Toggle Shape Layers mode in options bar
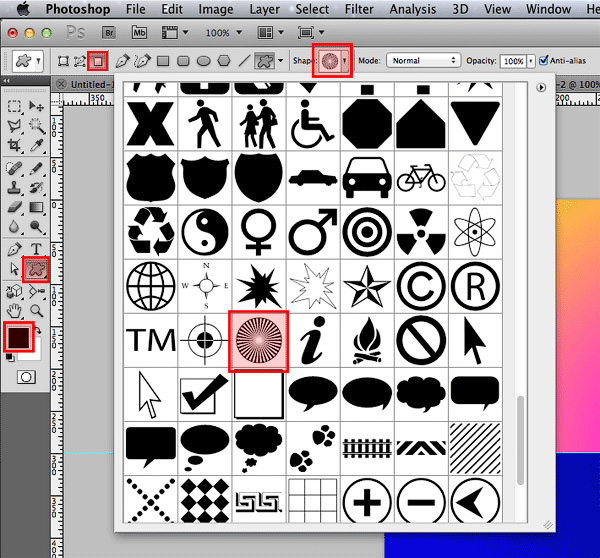The height and width of the screenshot is (558, 600). click(63, 61)
